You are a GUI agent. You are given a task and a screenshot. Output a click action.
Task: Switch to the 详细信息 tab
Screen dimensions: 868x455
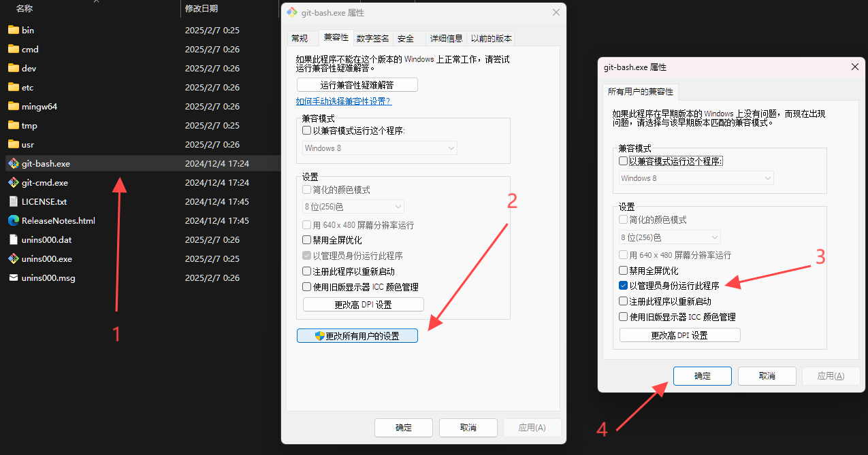446,38
